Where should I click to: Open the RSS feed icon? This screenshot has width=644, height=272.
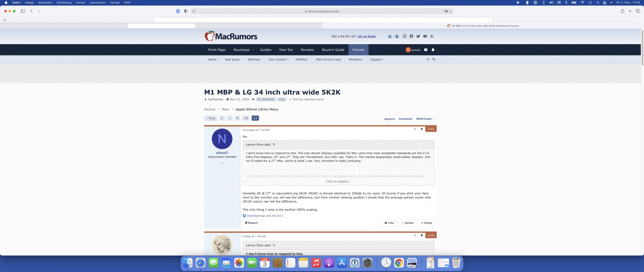coord(432,36)
